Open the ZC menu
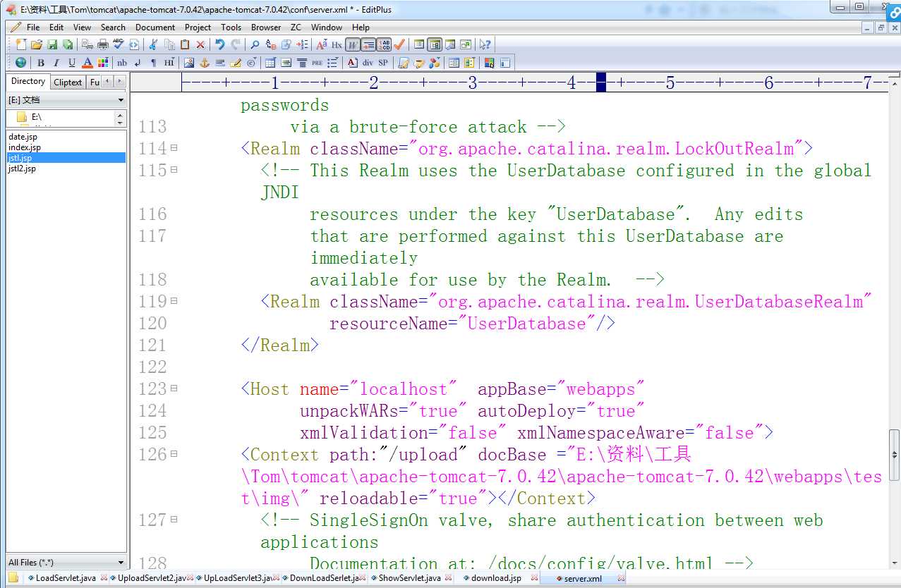 click(296, 27)
